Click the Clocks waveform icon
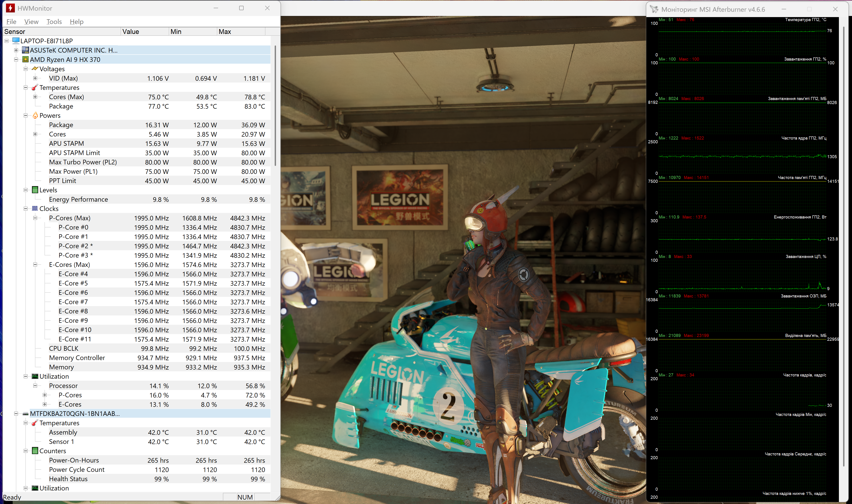The height and width of the screenshot is (504, 852). point(35,209)
